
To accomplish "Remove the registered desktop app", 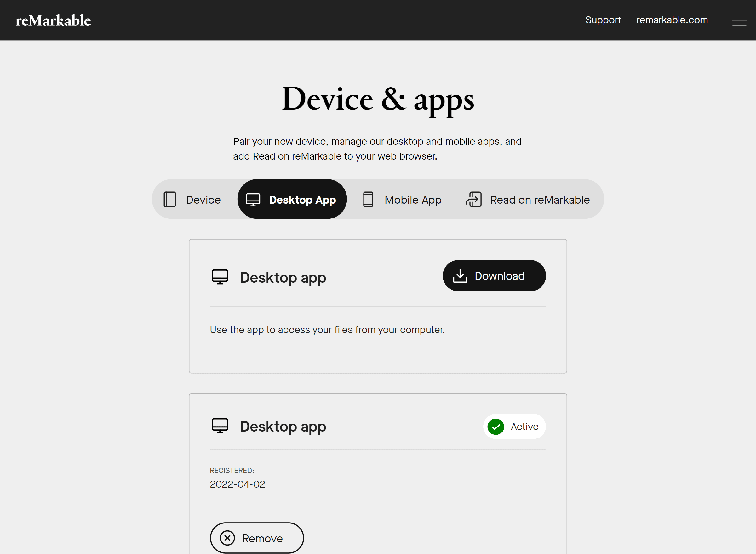I will [257, 538].
